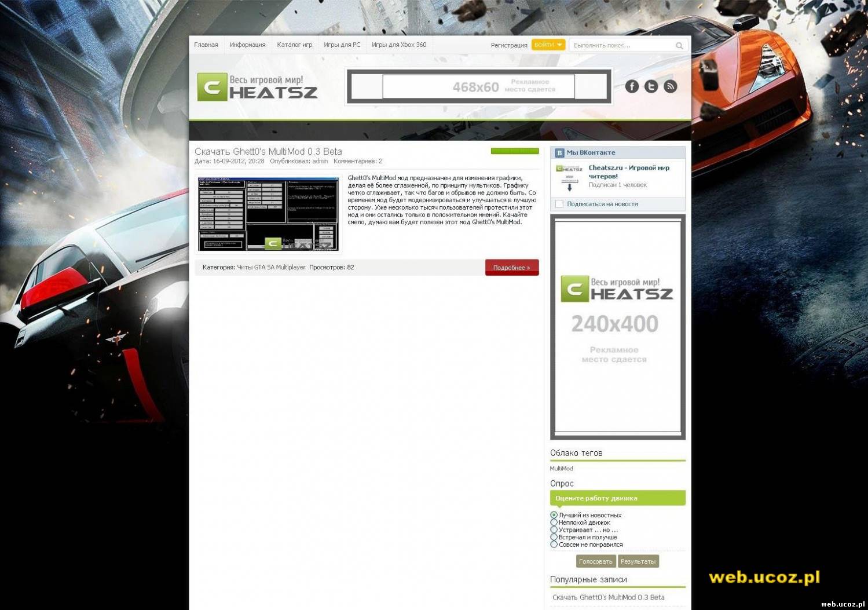This screenshot has width=868, height=610.
Task: Click the green rating bar on post
Action: [x=514, y=151]
